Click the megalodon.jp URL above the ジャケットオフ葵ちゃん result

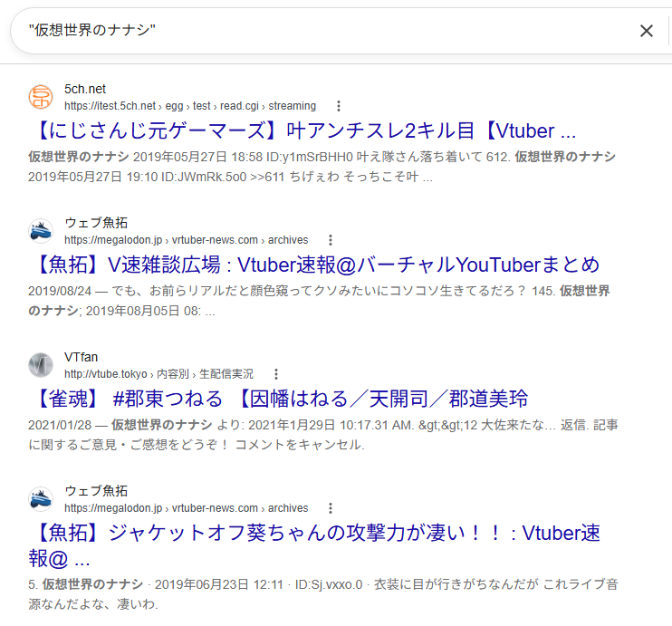click(x=186, y=508)
